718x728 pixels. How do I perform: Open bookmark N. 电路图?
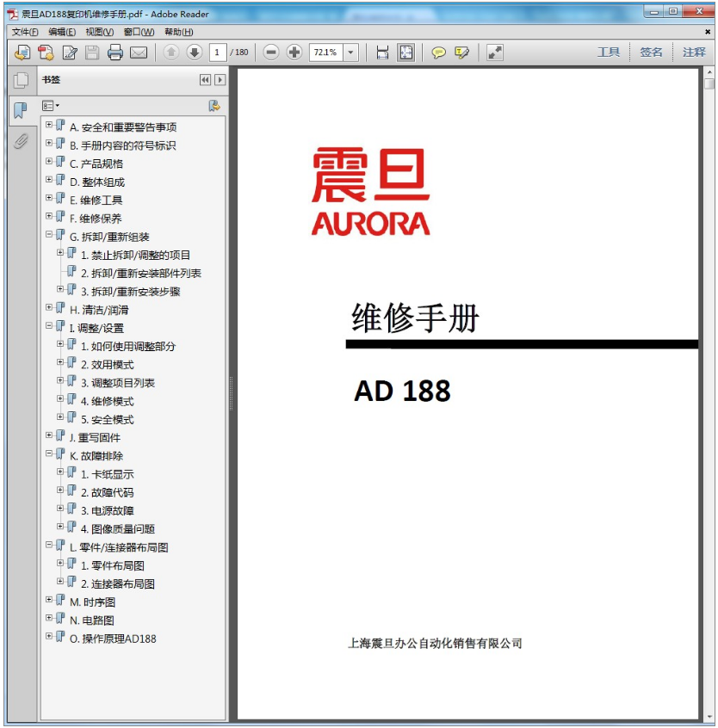(92, 620)
